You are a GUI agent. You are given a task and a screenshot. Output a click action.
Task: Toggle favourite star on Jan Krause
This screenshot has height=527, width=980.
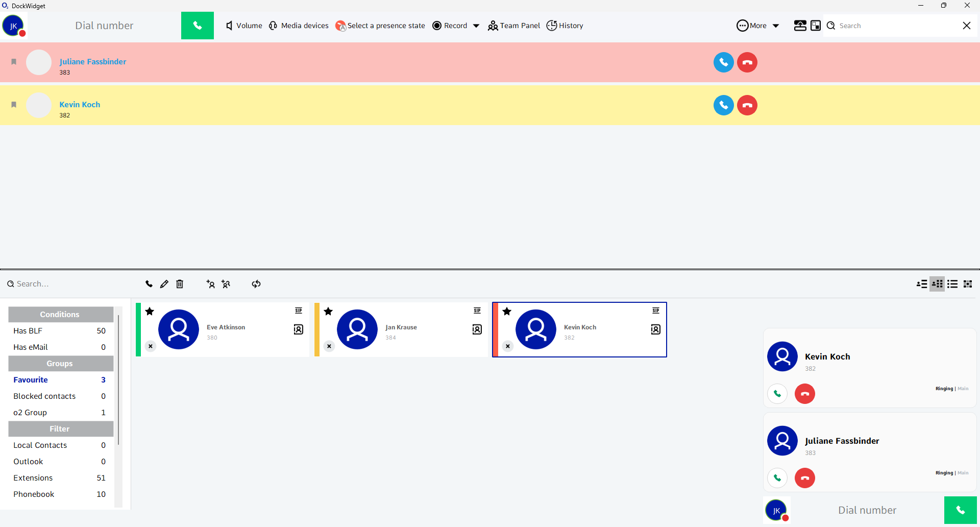point(328,312)
